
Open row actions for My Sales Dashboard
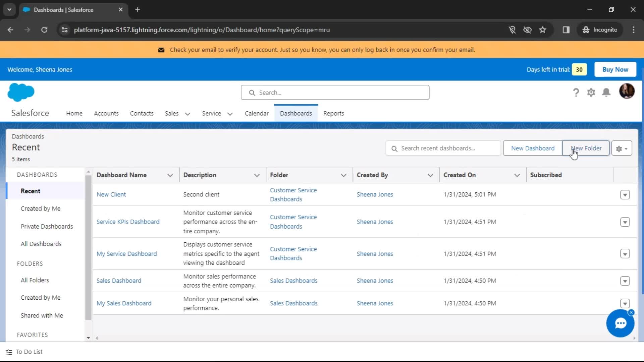click(625, 303)
